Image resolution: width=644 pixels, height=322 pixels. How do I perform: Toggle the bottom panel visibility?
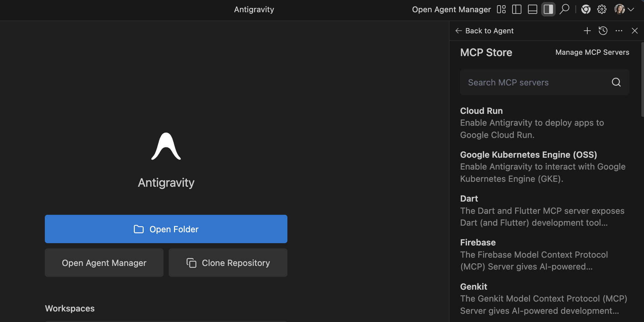(533, 9)
